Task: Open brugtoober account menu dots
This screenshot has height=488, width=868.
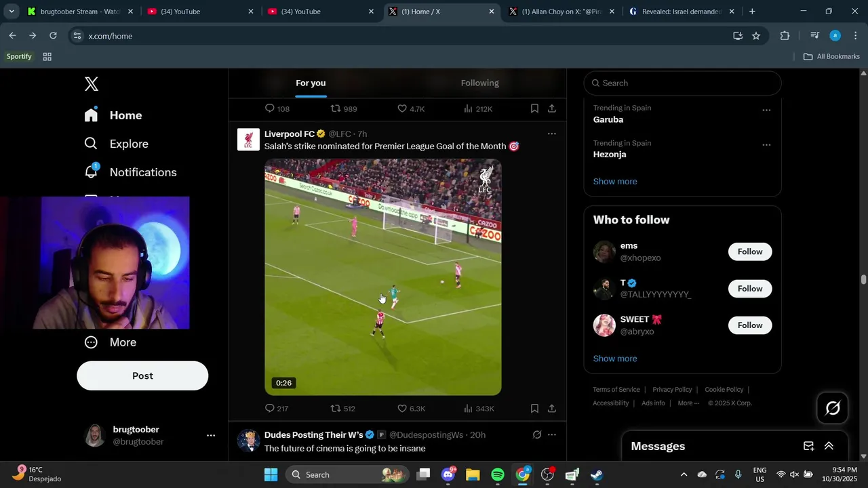Action: [211, 436]
